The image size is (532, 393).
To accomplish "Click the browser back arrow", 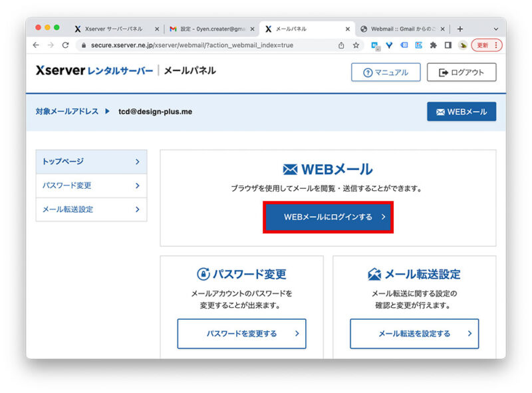I will pos(36,45).
